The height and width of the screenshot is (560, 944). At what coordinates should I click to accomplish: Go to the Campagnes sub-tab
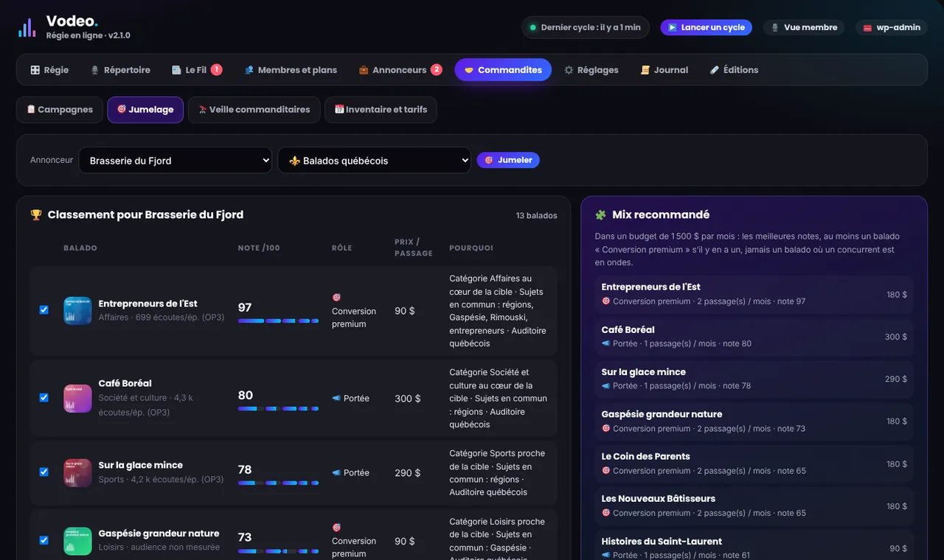[x=60, y=110]
